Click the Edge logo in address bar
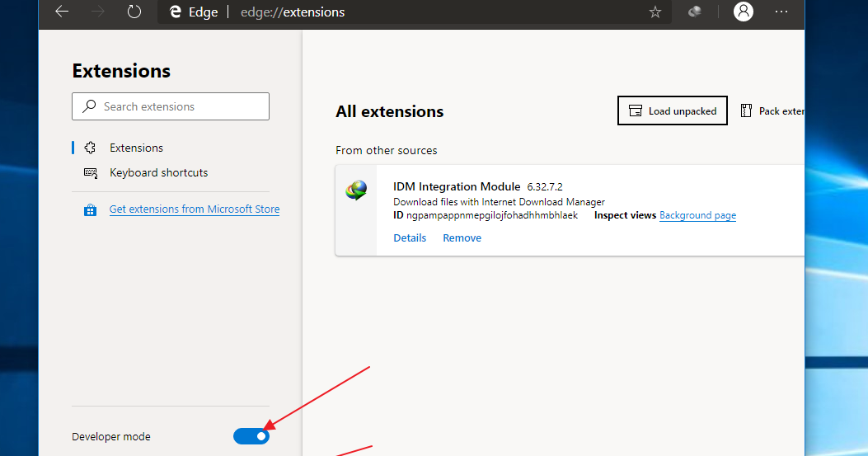This screenshot has width=868, height=456. point(176,12)
